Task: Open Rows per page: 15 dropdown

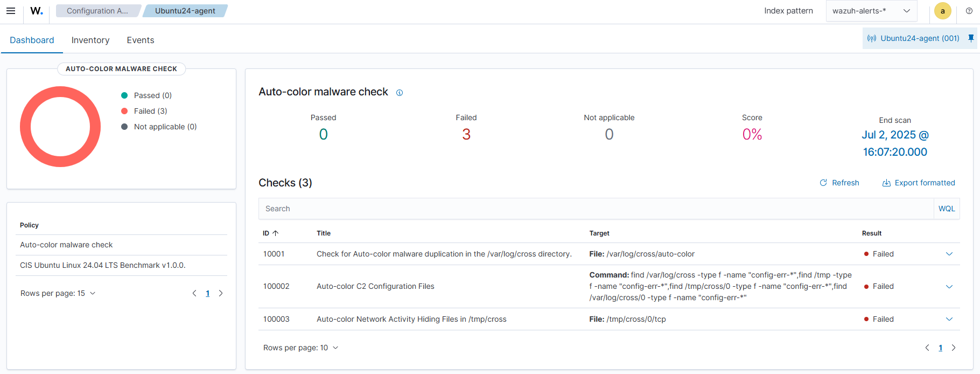Action: [x=58, y=293]
